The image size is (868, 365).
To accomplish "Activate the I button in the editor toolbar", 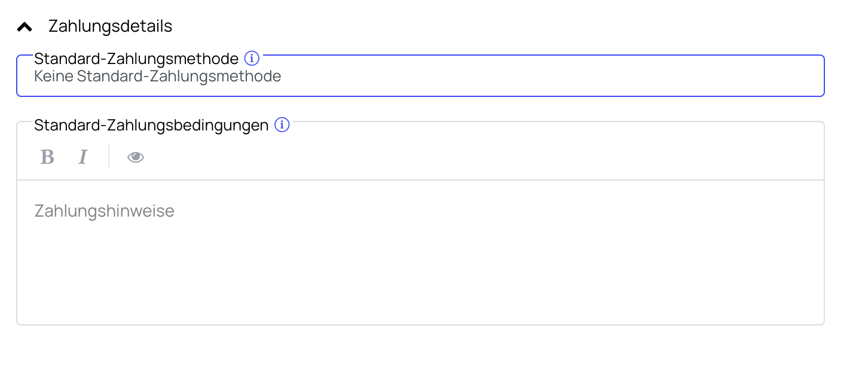I will pos(83,157).
